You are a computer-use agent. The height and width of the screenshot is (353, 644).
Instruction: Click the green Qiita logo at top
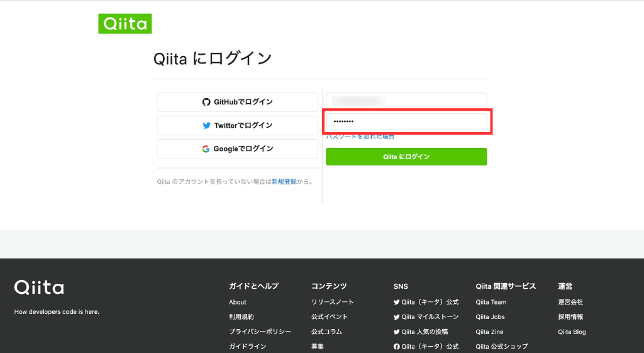[125, 24]
